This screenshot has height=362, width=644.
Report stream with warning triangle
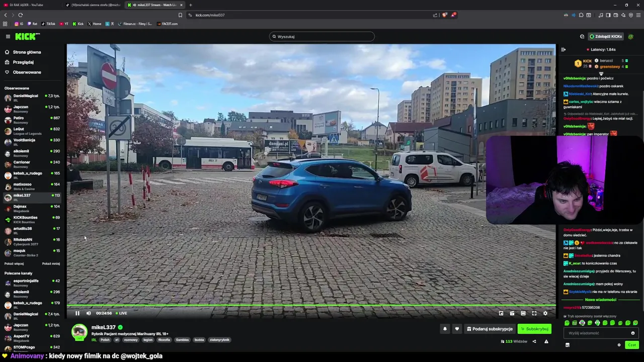[546, 341]
